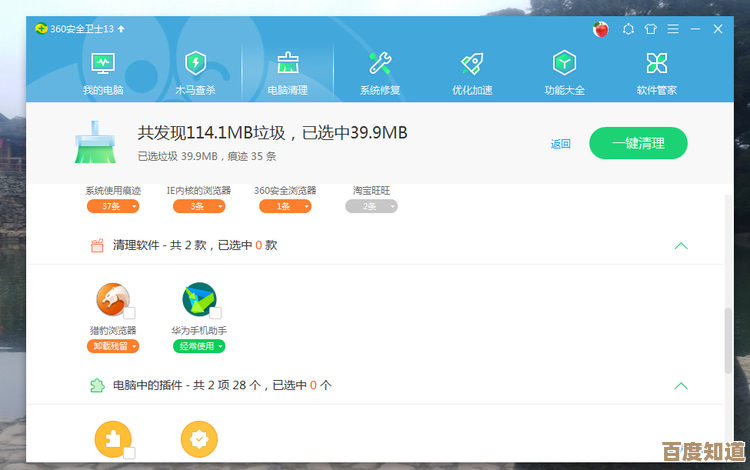Collapse the 电脑中的插件 section
The height and width of the screenshot is (470, 750).
coord(681,385)
